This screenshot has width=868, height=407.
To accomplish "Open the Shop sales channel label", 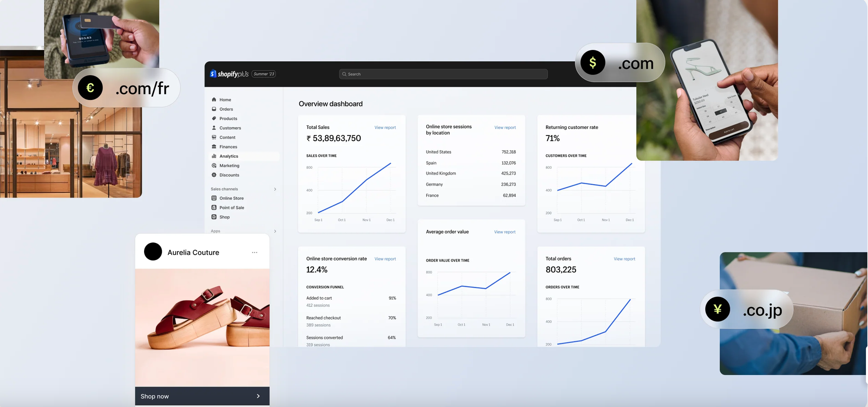I will (224, 217).
